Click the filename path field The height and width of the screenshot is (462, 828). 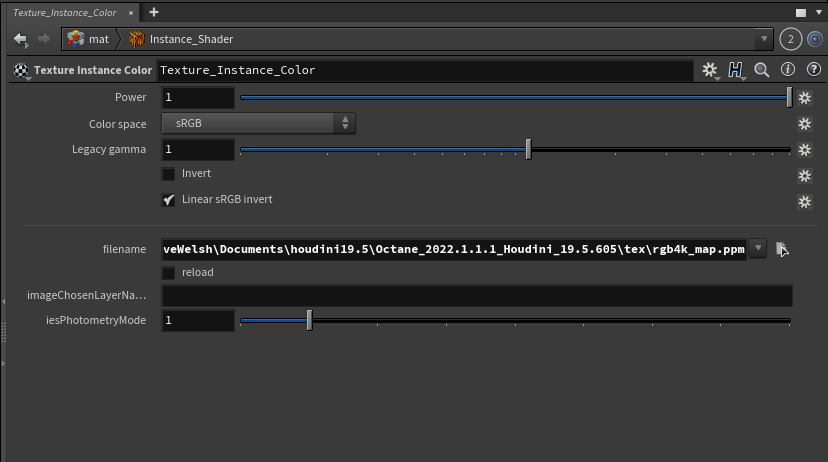point(454,249)
